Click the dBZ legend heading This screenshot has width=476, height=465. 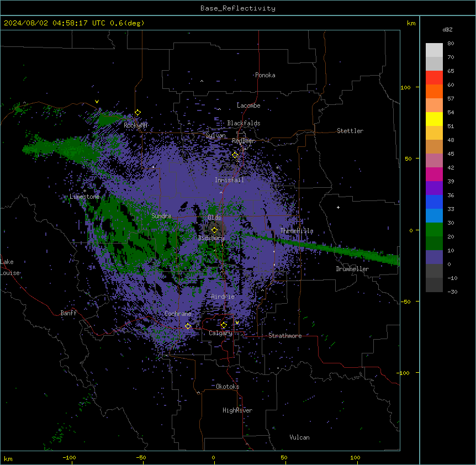coord(447,30)
